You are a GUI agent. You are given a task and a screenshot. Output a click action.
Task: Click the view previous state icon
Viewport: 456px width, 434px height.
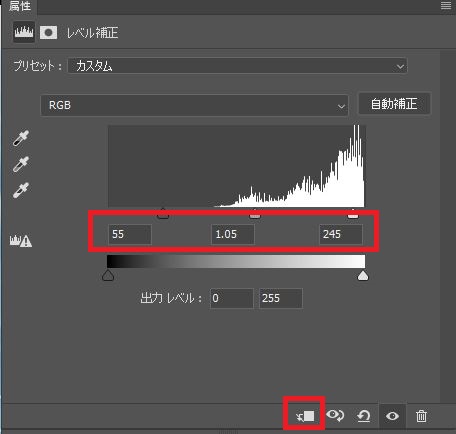pos(335,416)
